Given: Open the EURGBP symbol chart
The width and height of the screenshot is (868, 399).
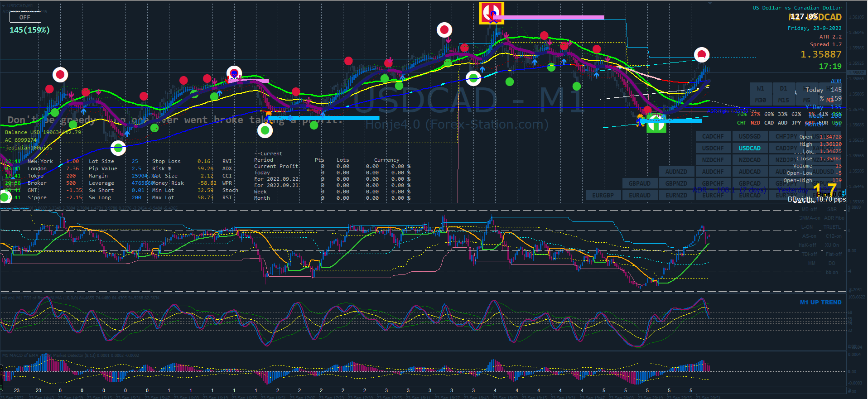Looking at the screenshot, I should tap(603, 195).
